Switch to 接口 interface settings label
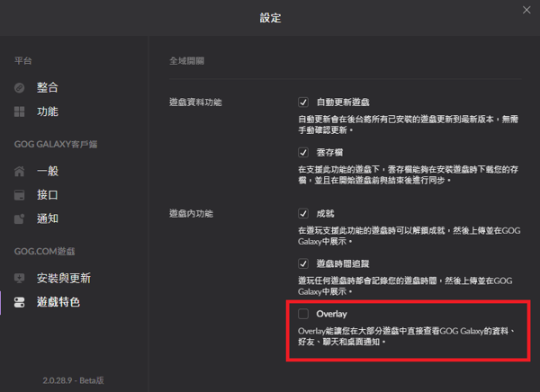The width and height of the screenshot is (540, 392). 48,194
